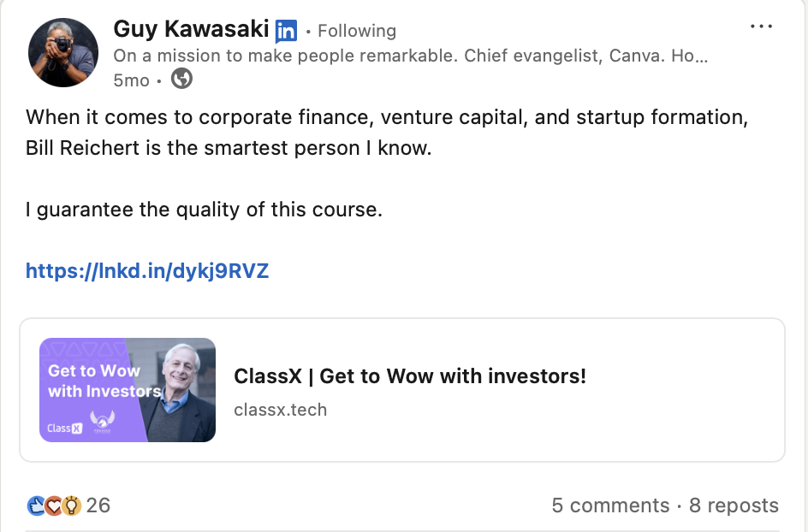Click the sentence guaranteeing the course quality

pos(204,210)
